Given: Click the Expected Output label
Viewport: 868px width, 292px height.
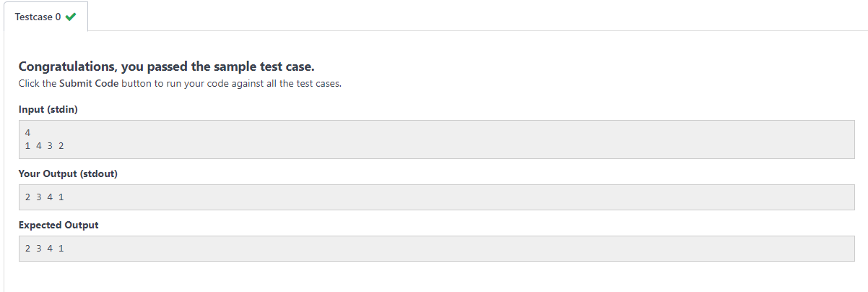Looking at the screenshot, I should 58,225.
